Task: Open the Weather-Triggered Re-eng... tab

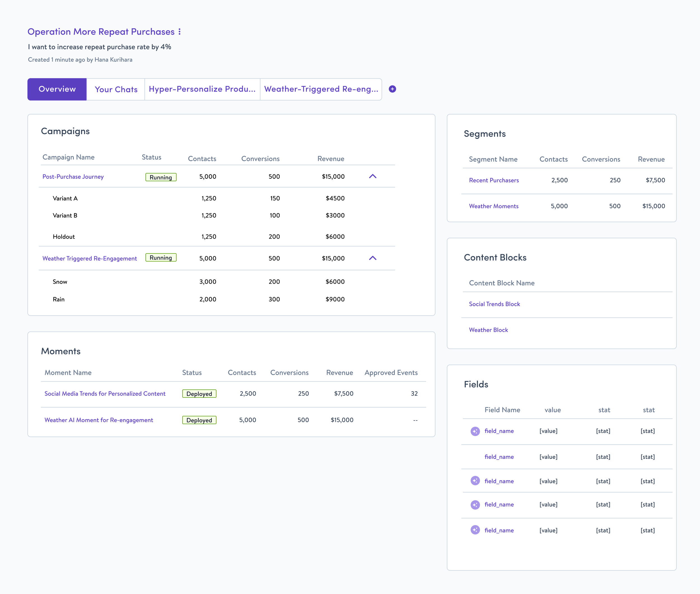Action: (x=321, y=89)
